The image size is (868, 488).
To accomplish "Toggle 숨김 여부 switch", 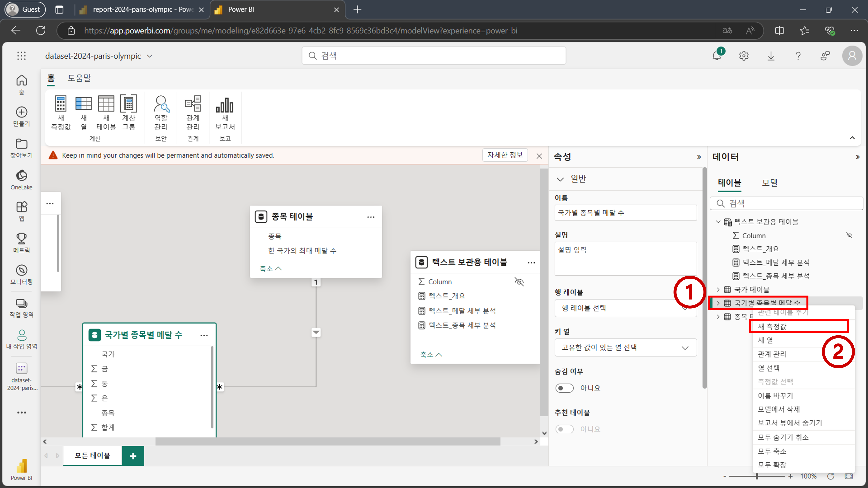I will coord(564,388).
